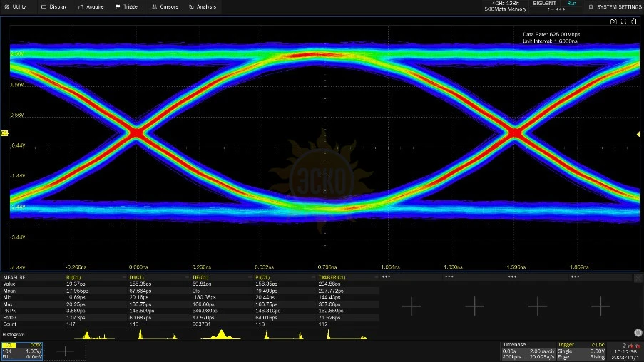This screenshot has height=362, width=644.
Task: Click the RJ value 19.37ps
Action: pos(76,284)
